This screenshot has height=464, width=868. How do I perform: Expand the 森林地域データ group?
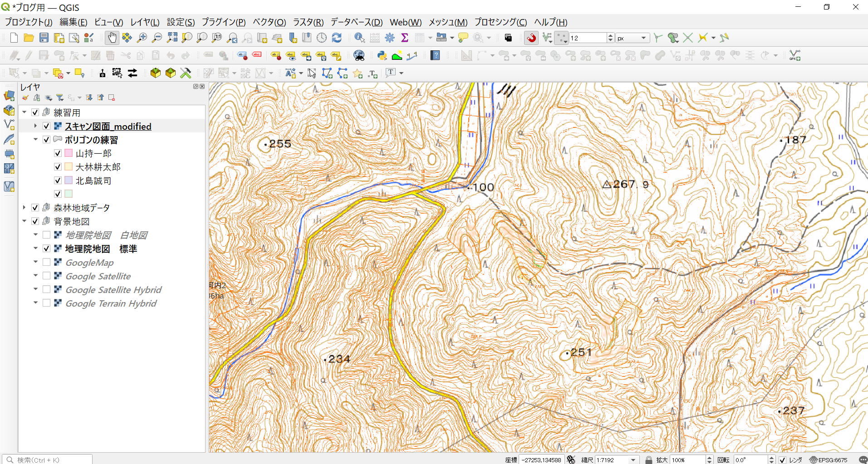(25, 208)
